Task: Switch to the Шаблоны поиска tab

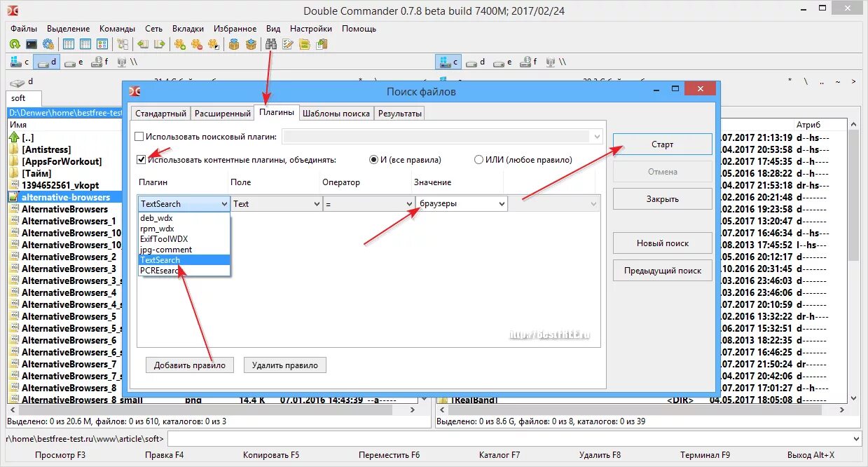Action: point(336,113)
